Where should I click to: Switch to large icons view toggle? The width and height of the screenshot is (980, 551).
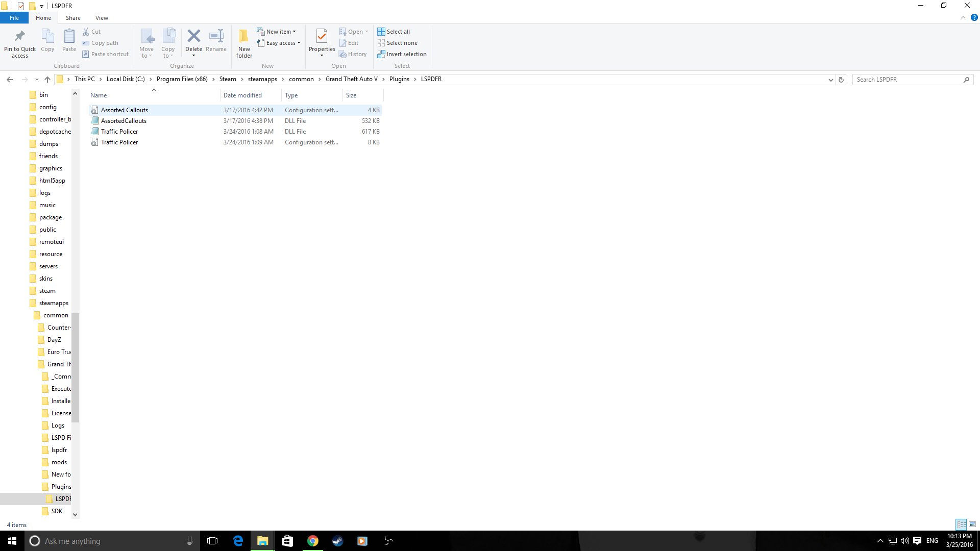click(972, 524)
